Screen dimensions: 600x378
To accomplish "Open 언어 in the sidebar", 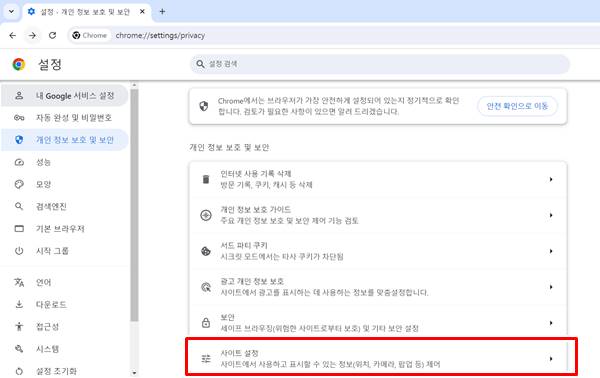I will [x=65, y=282].
